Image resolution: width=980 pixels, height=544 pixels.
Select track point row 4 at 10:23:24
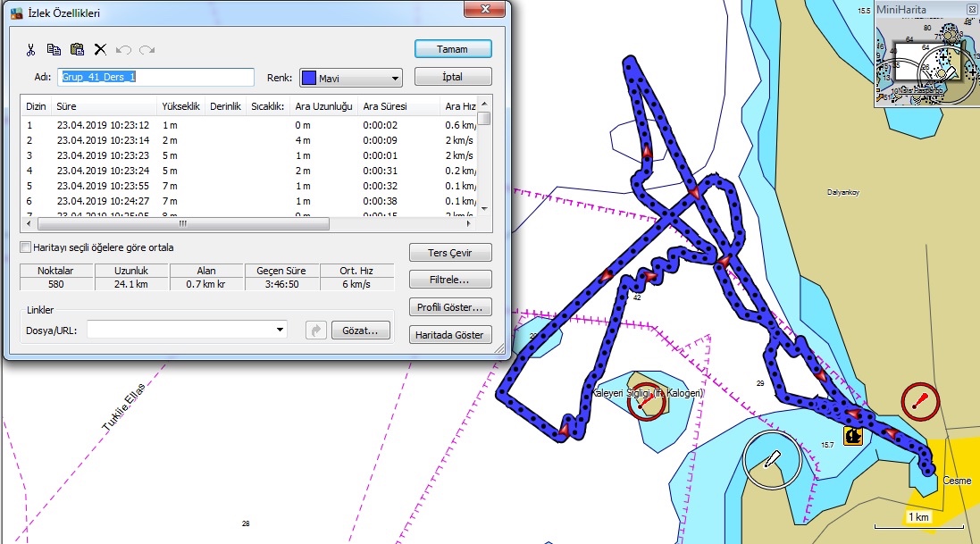coord(250,171)
